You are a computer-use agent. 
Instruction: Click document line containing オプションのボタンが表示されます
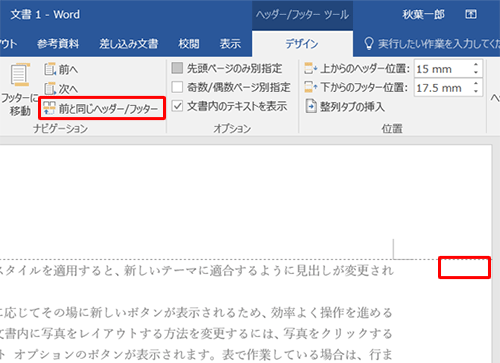(197, 355)
